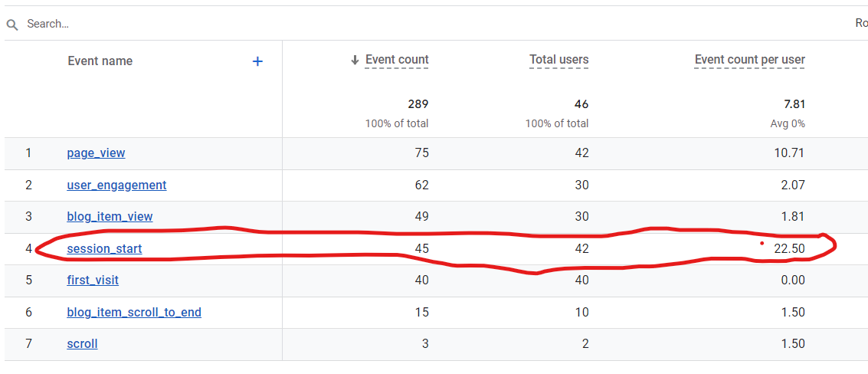Click page_view event count of 75

pos(421,153)
